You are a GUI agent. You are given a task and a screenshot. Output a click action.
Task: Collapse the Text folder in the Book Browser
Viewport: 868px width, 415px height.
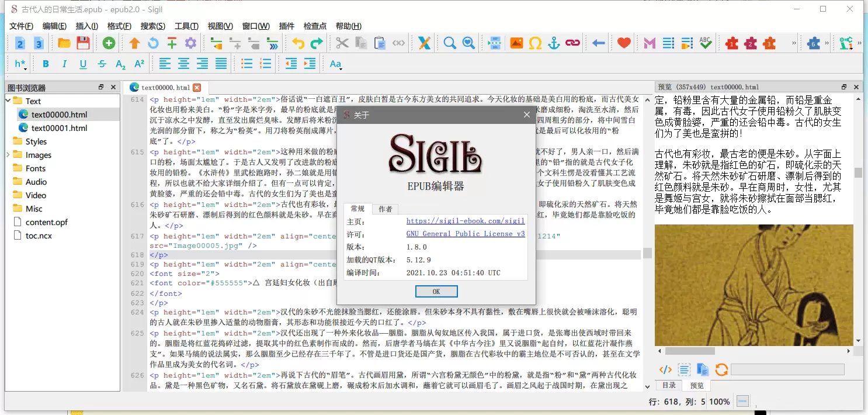8,101
